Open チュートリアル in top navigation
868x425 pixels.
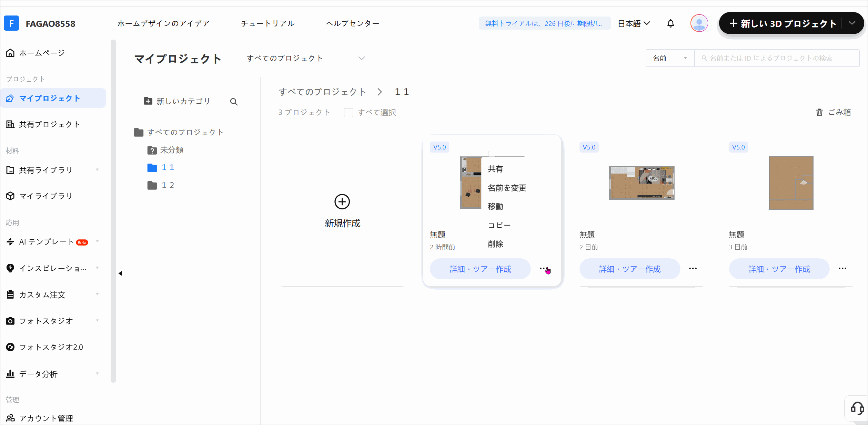(268, 23)
